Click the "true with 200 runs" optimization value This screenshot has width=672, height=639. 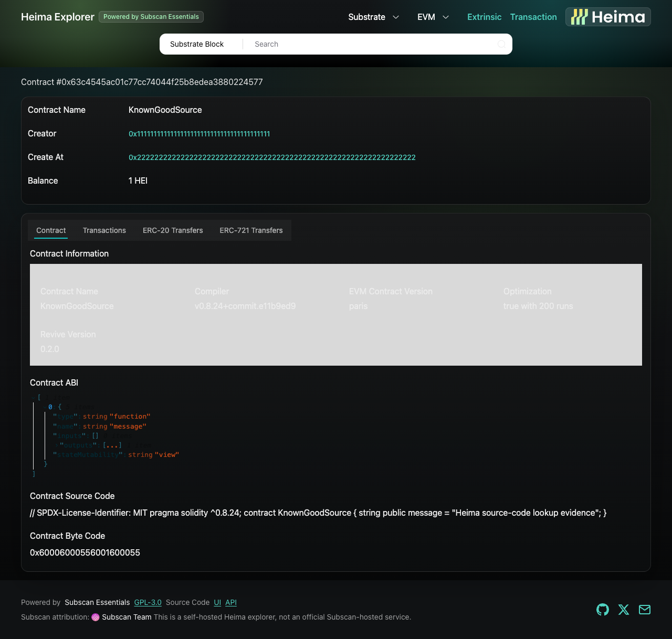click(x=538, y=306)
